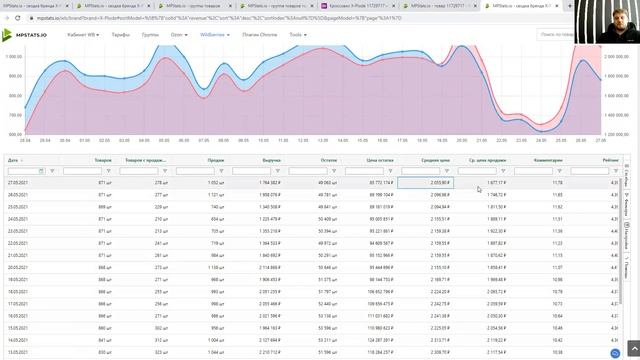Switch to the MPStats группы товаров tab
This screenshot has height=360, width=640.
coord(195,6)
